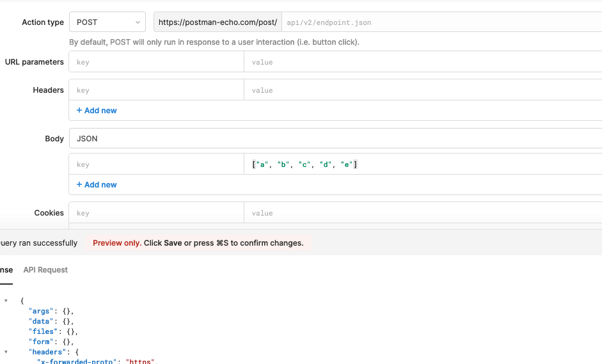Click the Headers key field
The height and width of the screenshot is (364, 602).
pyautogui.click(x=156, y=90)
